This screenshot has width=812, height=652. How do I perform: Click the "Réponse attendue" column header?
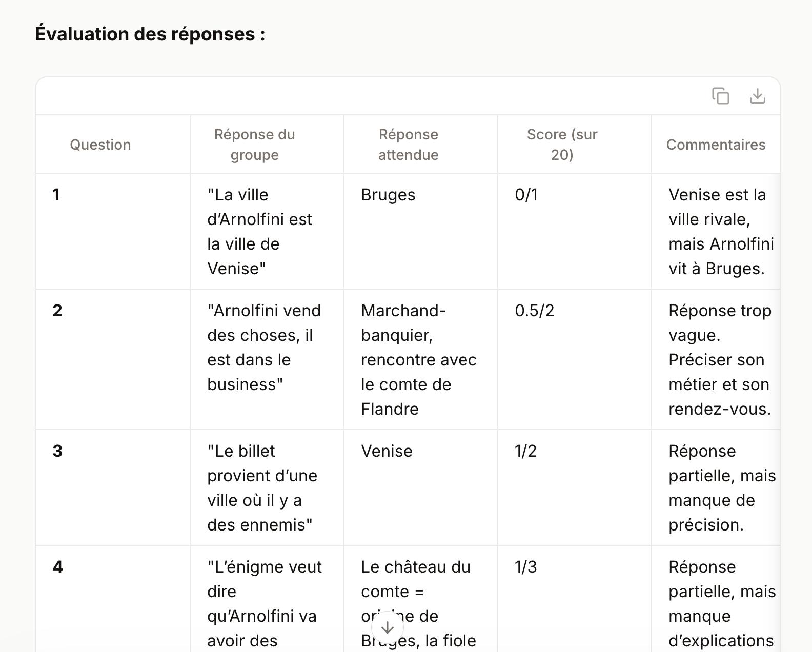click(408, 145)
